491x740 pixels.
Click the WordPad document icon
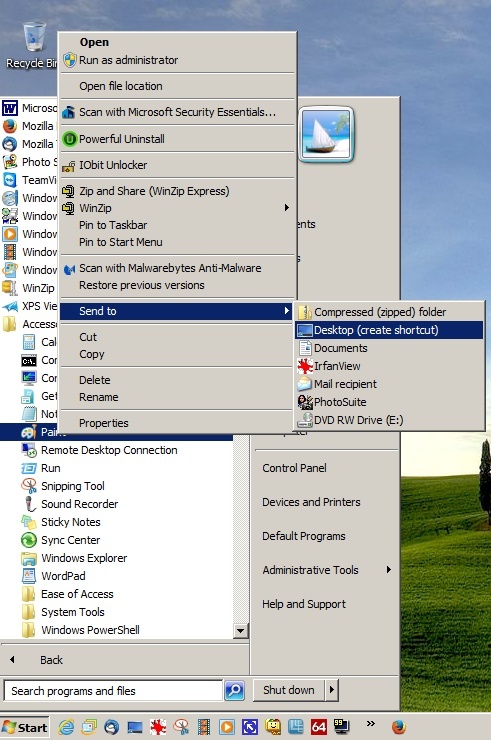[29, 576]
